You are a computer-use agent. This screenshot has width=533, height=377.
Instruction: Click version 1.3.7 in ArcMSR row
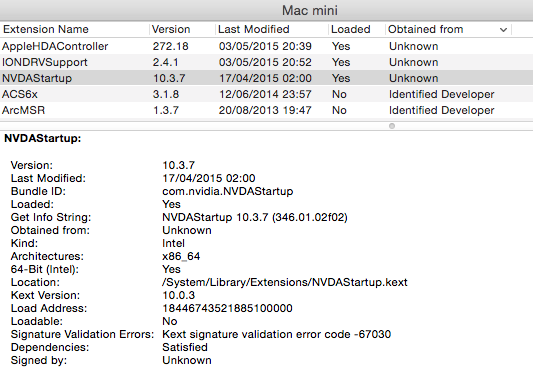pos(166,110)
